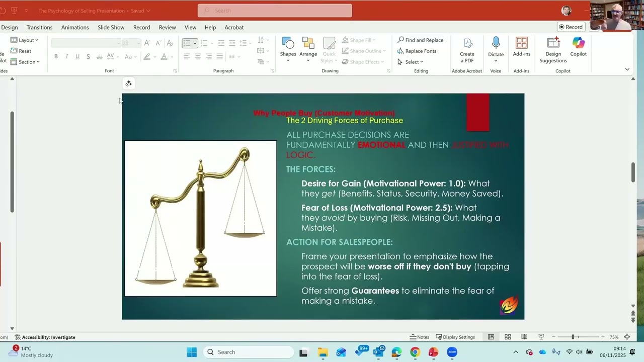Screen dimensions: 644x362
Task: Justify the text
Action: pos(220,57)
